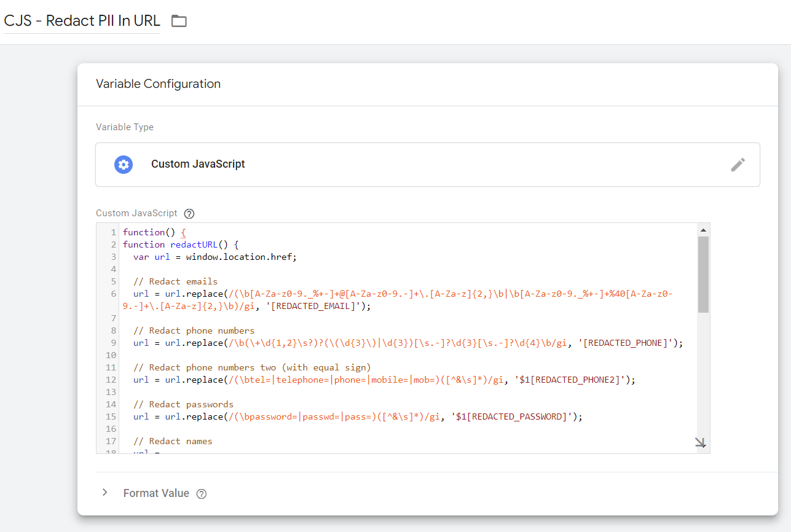Click the CJS - Redact PII In URL title field
This screenshot has width=791, height=532.
click(80, 20)
